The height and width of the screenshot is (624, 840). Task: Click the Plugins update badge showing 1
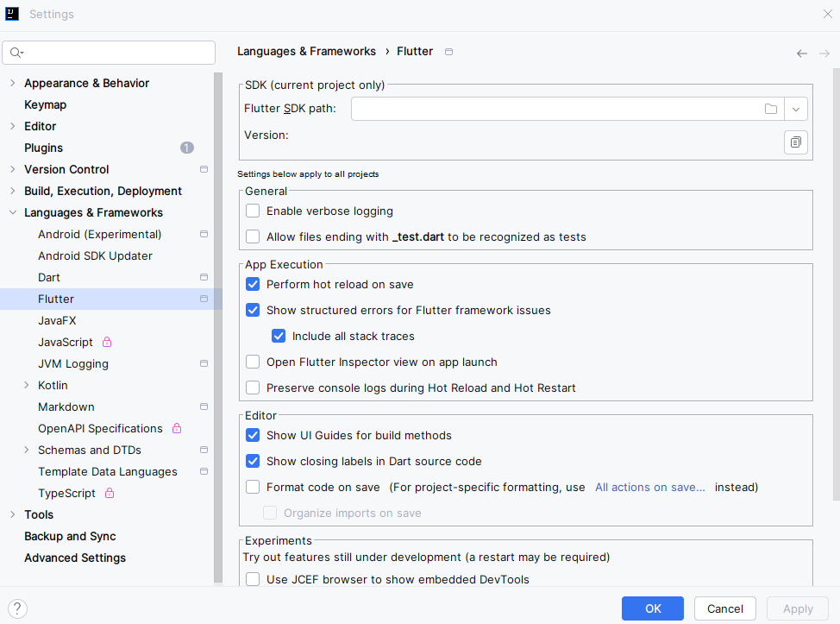[x=187, y=148]
